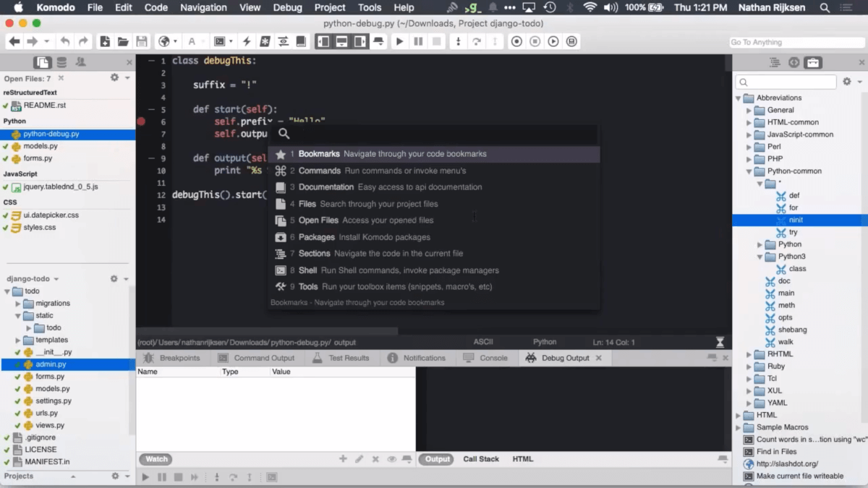The height and width of the screenshot is (488, 868).
Task: Click the debugger pause icon in top toolbar
Action: pos(418,42)
